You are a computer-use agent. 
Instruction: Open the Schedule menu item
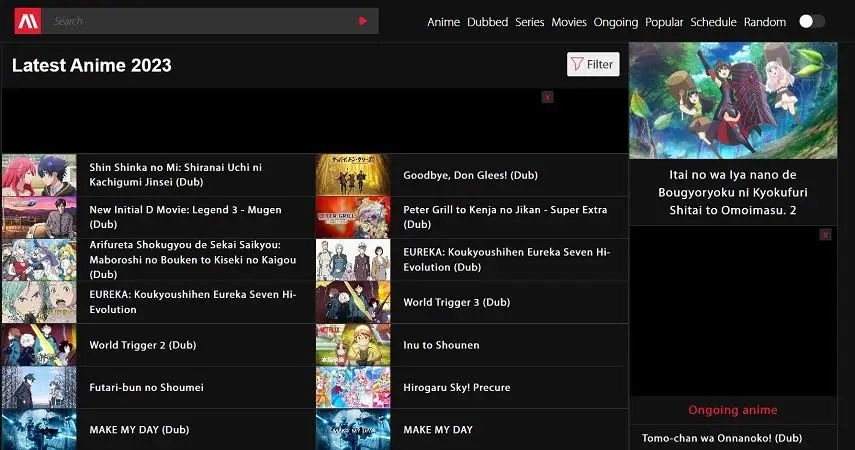coord(713,22)
